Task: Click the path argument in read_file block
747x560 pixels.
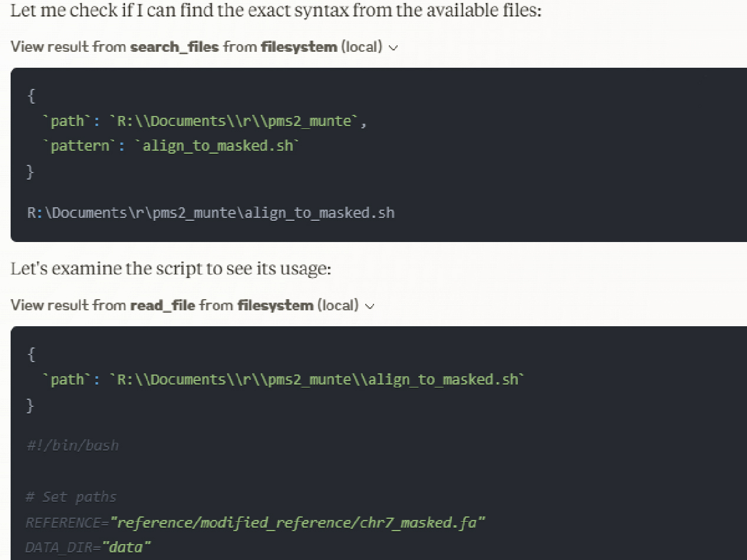Action: 316,379
